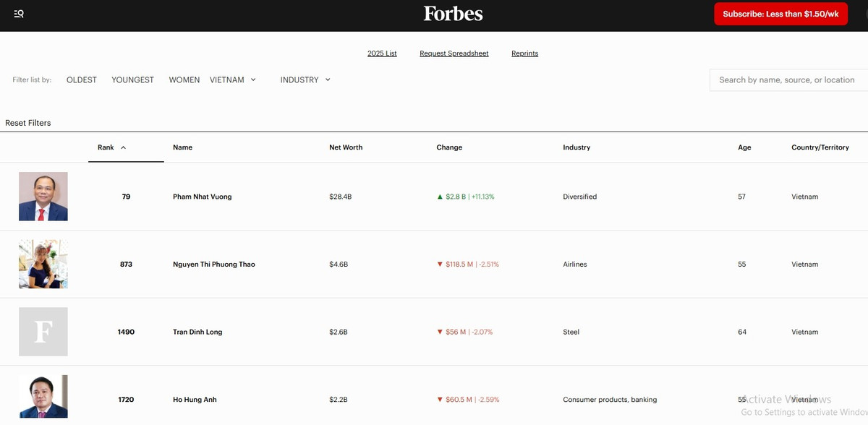Sort by Age column header
The width and height of the screenshot is (868, 425).
pos(744,147)
